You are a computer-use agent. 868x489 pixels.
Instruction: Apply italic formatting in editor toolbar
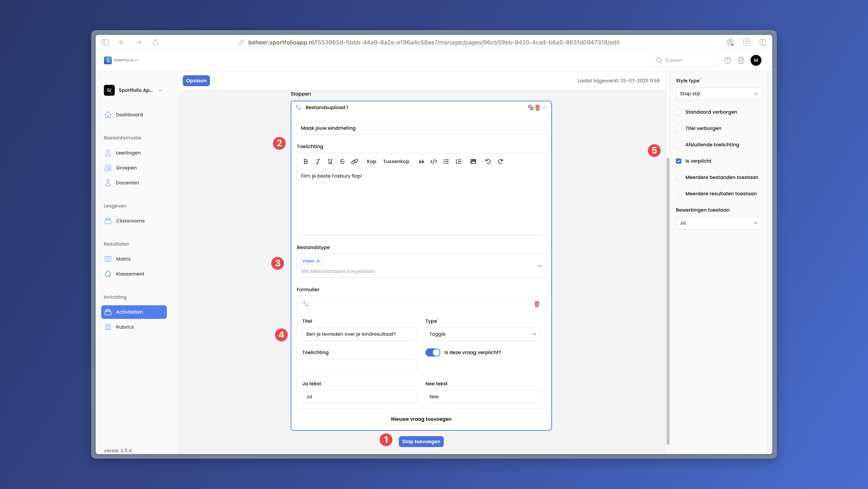[x=317, y=161]
